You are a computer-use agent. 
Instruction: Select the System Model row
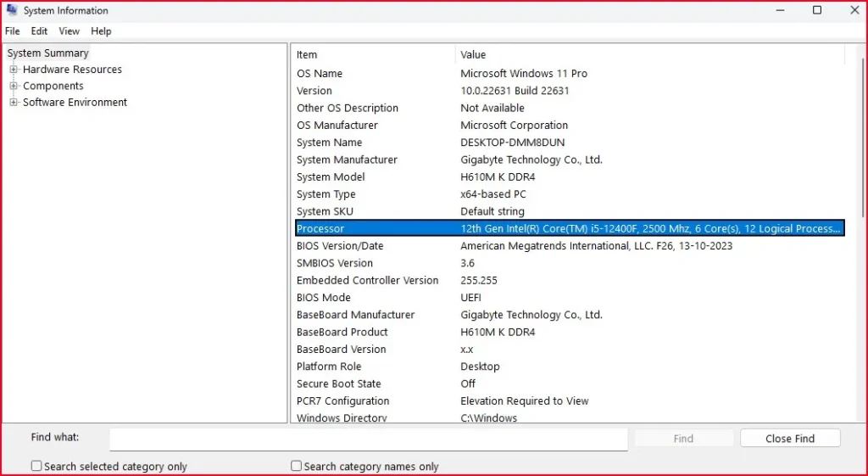tap(570, 176)
